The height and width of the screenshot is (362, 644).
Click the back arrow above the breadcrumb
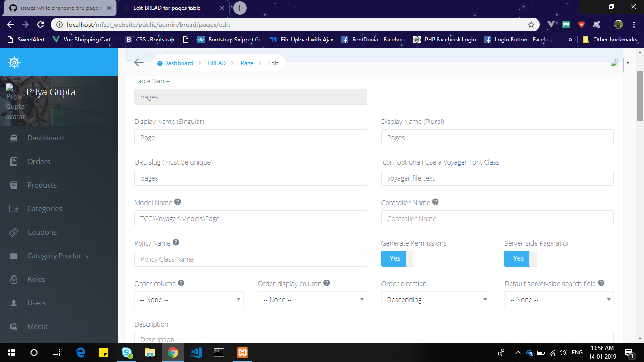[x=138, y=62]
